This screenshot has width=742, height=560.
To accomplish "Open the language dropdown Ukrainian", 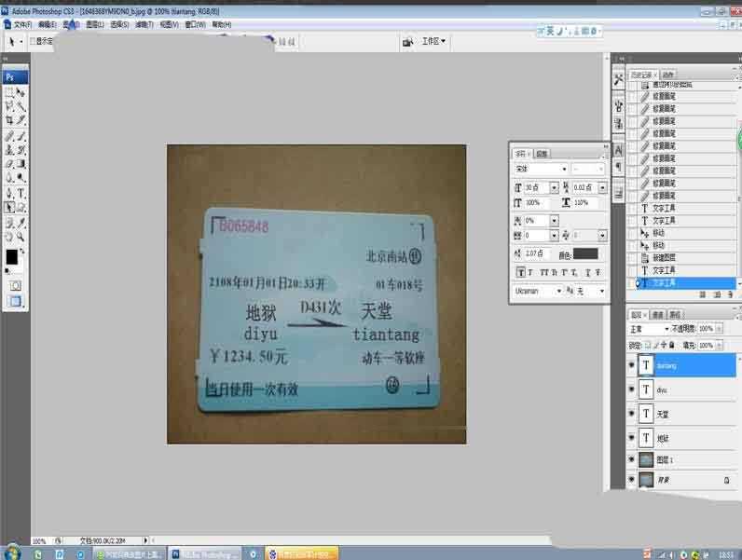I will point(538,291).
